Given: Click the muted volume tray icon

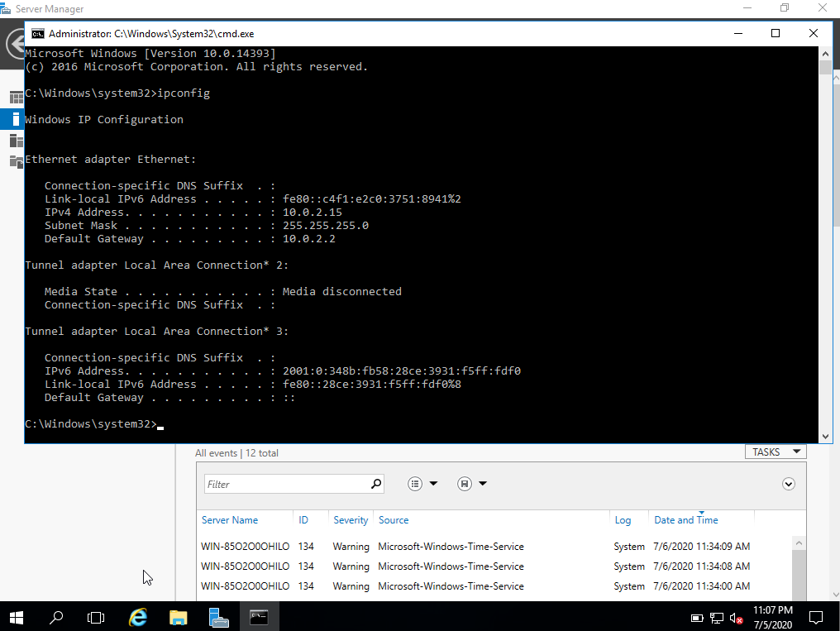Looking at the screenshot, I should (737, 619).
